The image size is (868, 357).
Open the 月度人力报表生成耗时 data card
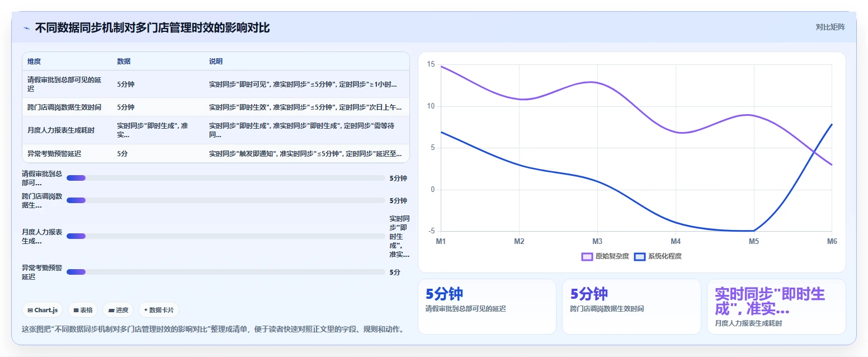click(x=776, y=307)
